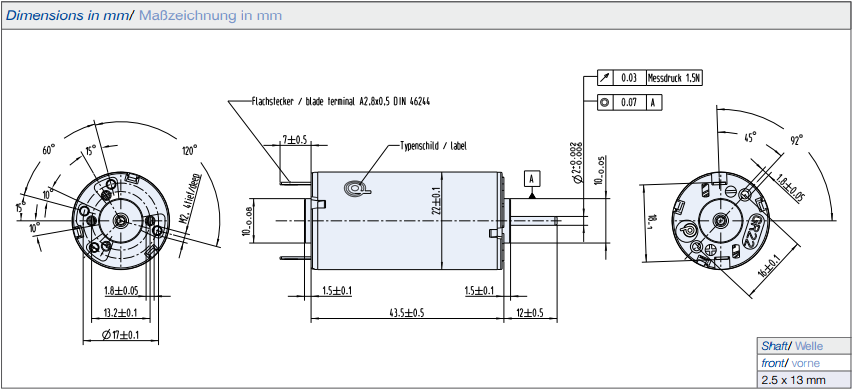The height and width of the screenshot is (390, 852).
Task: Click the concentricity circle symbol box
Action: 605,102
